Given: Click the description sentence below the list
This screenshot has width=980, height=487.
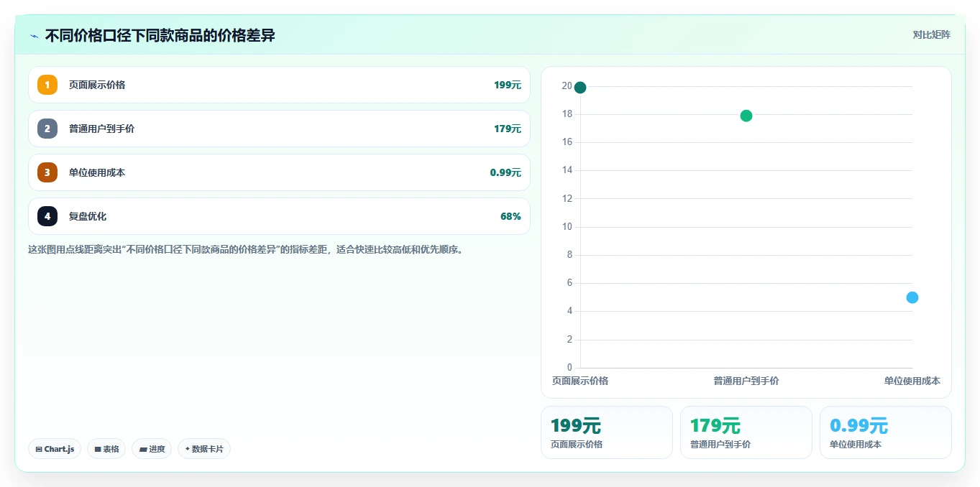Looking at the screenshot, I should 245,250.
